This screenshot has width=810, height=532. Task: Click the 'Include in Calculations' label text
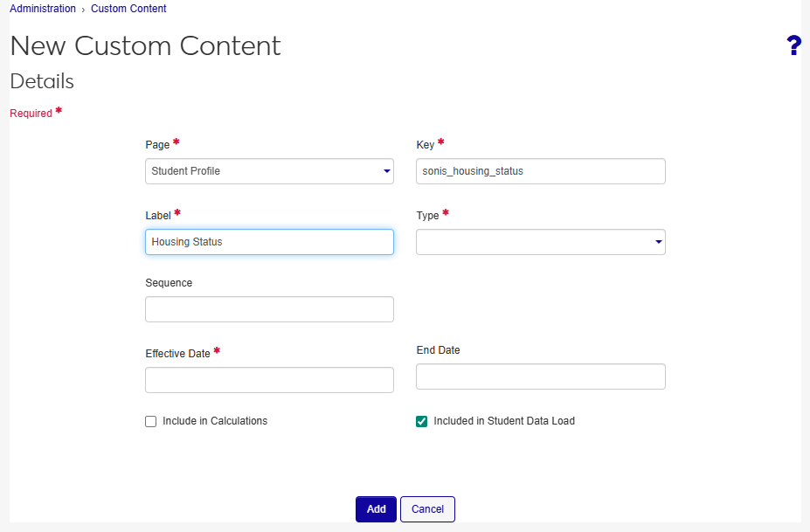(215, 421)
